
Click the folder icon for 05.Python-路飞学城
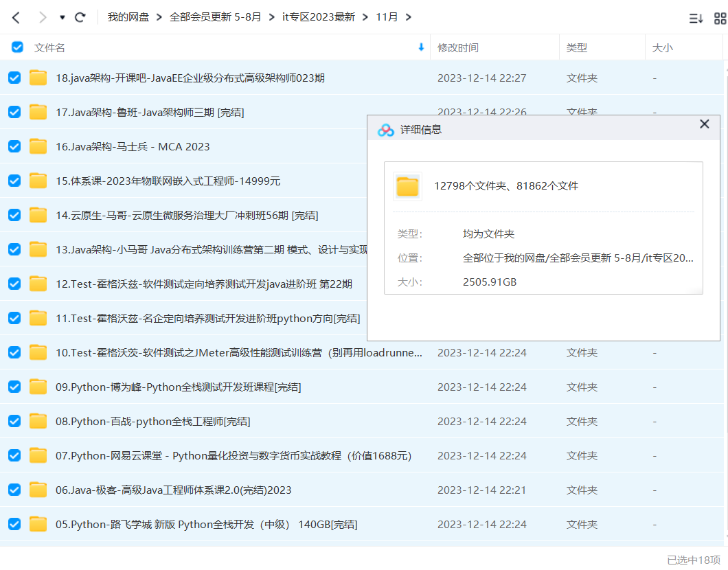coord(38,524)
